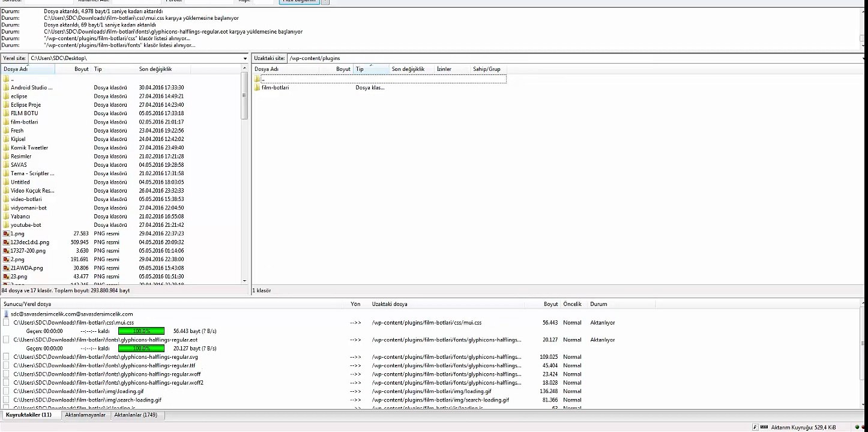This screenshot has width=868, height=432.
Task: Select queued glyphicons-halflings-regular.woff2 row
Action: [327, 383]
